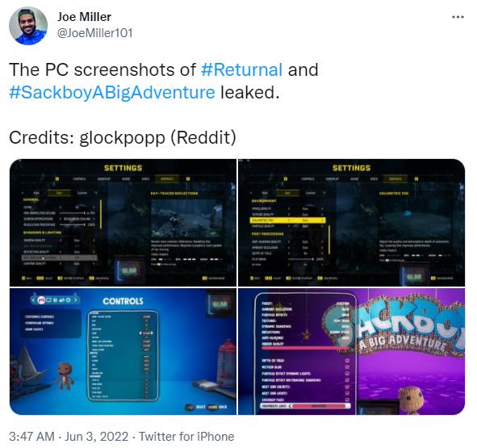The height and width of the screenshot is (448, 477).
Task: Open the Twitter for iPhone source label
Action: (186, 437)
